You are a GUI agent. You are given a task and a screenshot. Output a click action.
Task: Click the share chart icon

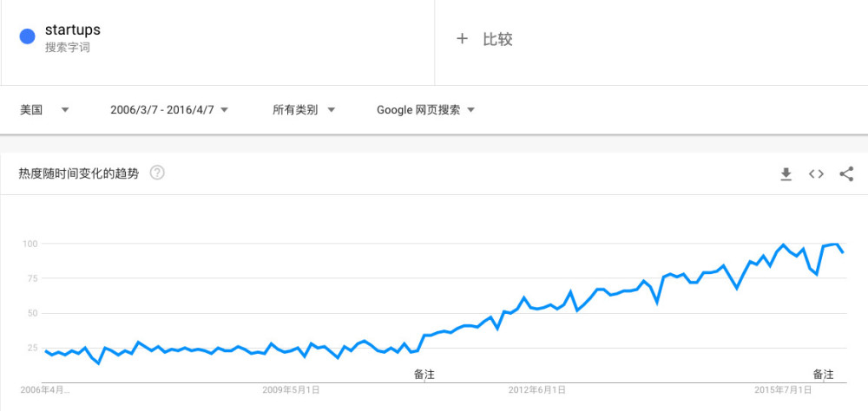click(846, 174)
